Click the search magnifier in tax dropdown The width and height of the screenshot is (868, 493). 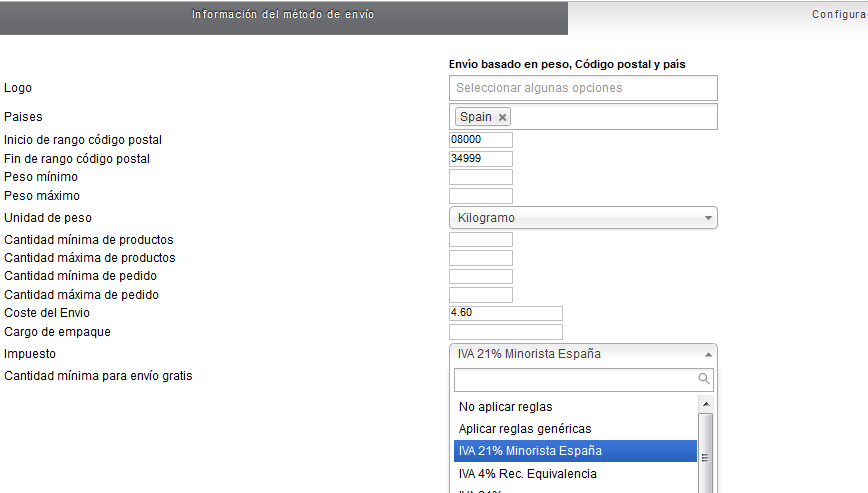704,378
